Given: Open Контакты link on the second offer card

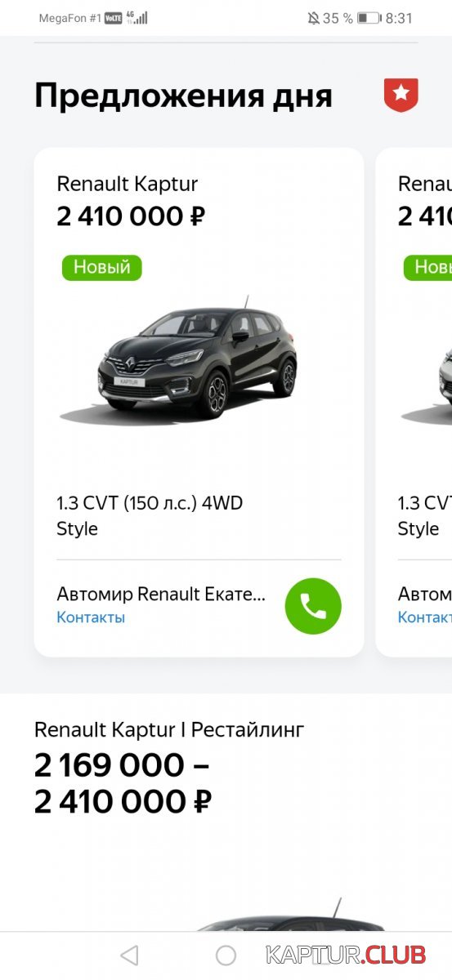Looking at the screenshot, I should click(424, 617).
